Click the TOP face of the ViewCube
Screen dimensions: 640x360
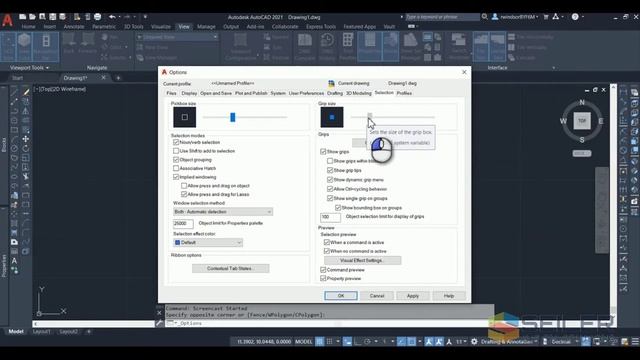click(582, 121)
